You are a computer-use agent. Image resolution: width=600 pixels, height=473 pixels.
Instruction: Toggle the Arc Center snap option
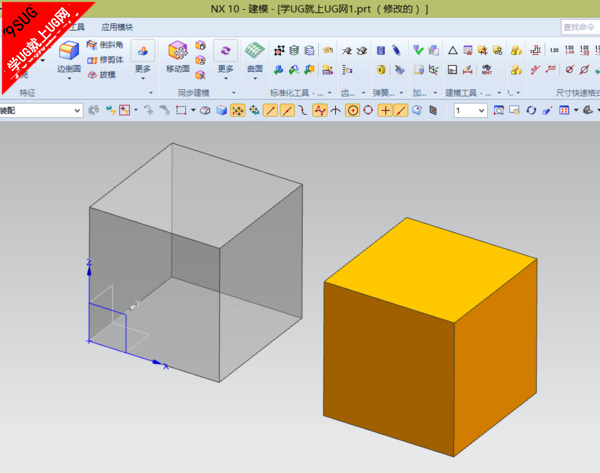(x=352, y=111)
